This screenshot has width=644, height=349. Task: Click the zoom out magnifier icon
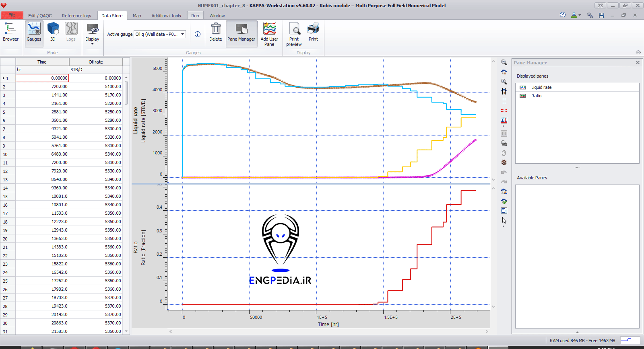504,62
